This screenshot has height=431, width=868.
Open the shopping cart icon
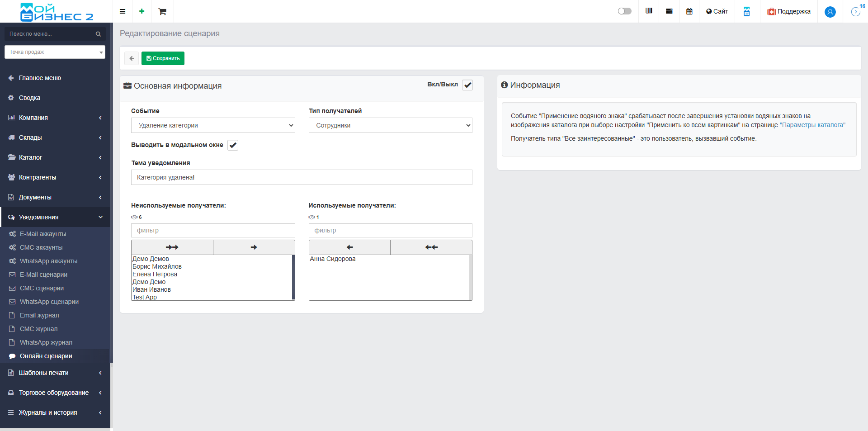[162, 11]
